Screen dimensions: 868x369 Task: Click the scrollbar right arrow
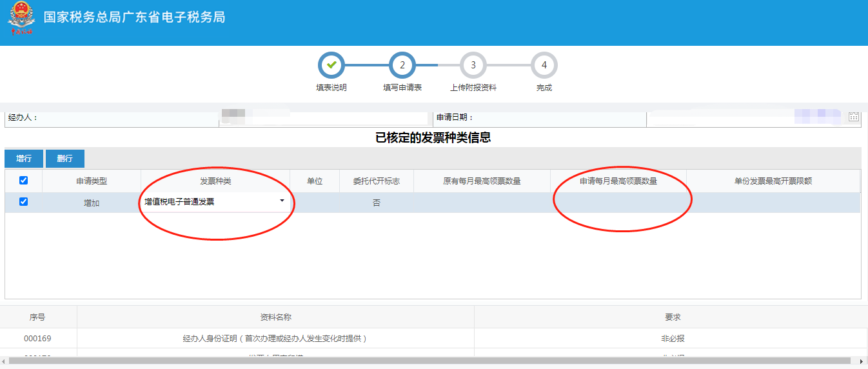coord(862,361)
